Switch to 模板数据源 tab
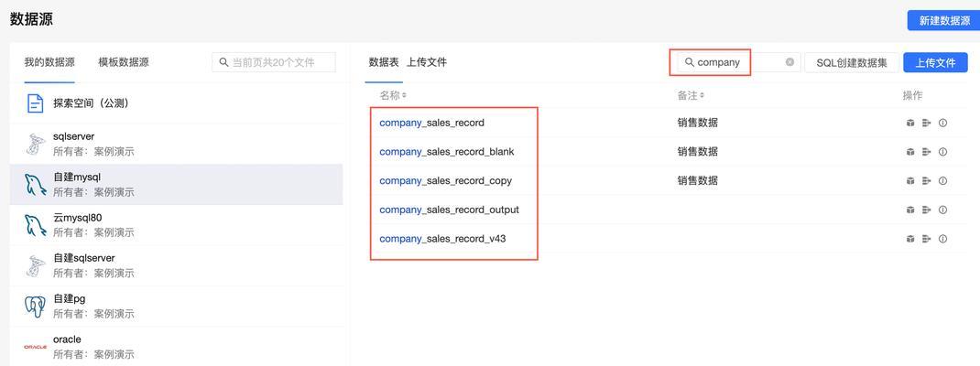This screenshot has width=980, height=366. 123,62
